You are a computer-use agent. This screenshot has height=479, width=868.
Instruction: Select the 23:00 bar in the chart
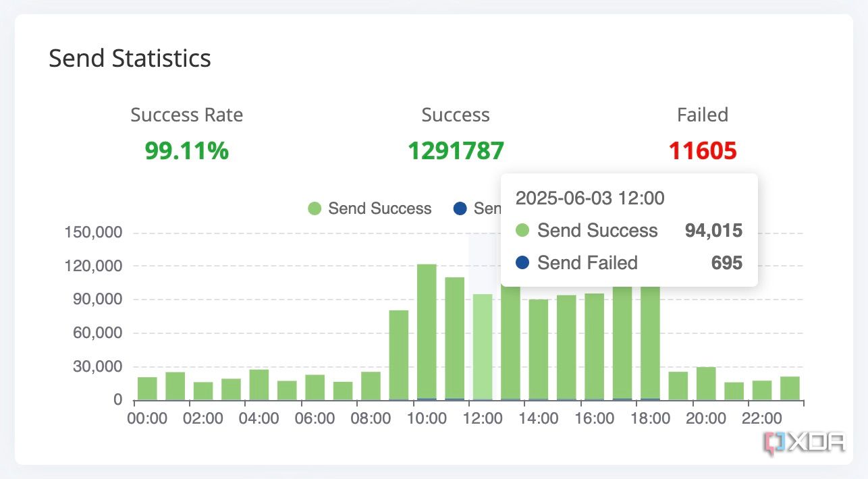point(790,389)
